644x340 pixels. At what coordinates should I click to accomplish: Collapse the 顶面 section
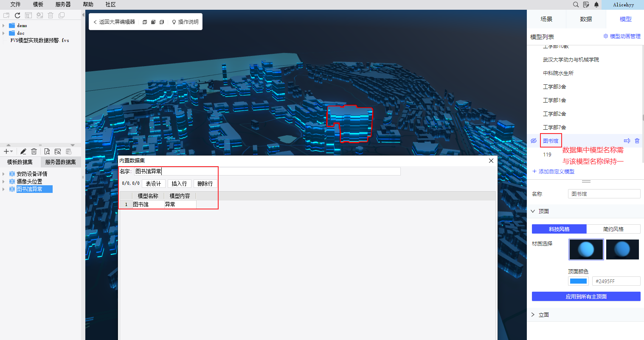pos(533,211)
